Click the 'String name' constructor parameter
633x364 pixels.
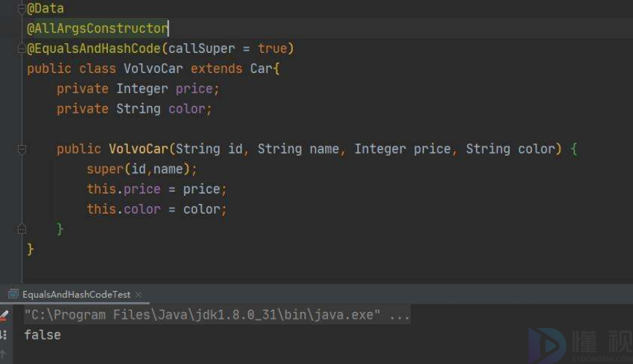pyautogui.click(x=298, y=149)
